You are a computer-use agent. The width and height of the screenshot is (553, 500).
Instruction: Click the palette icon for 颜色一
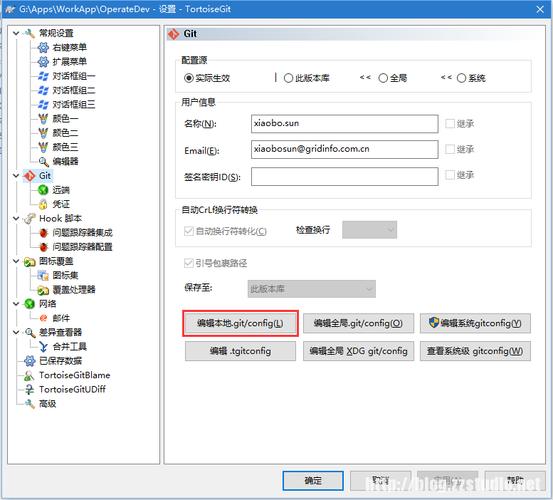pyautogui.click(x=43, y=119)
